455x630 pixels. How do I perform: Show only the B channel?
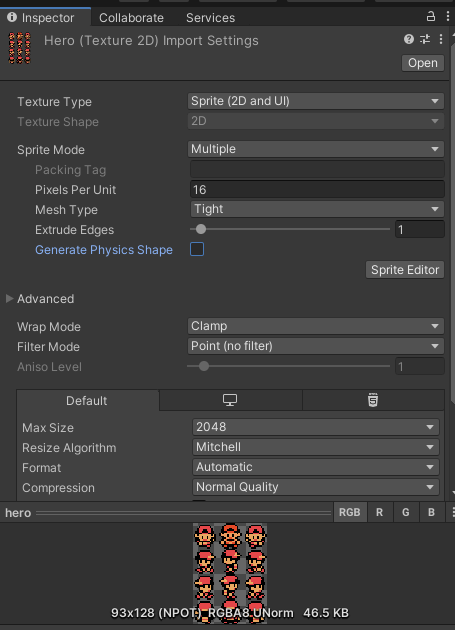coord(432,512)
